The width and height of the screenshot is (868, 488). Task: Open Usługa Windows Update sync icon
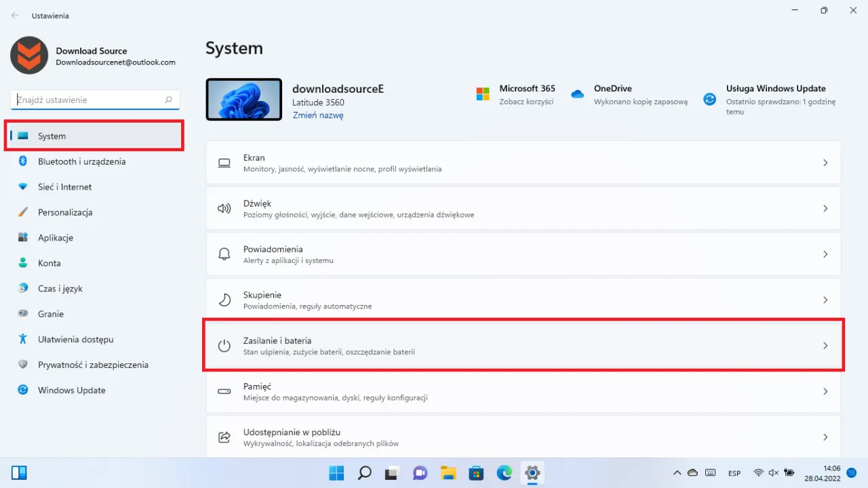[709, 99]
